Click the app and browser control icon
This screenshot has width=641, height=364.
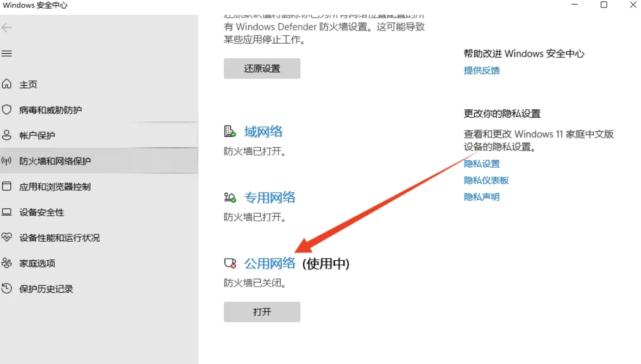(6, 186)
